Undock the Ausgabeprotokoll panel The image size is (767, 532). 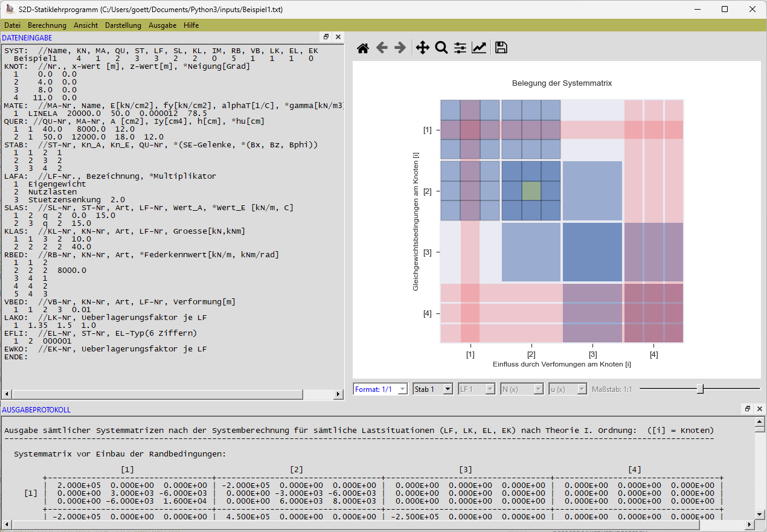pyautogui.click(x=748, y=409)
